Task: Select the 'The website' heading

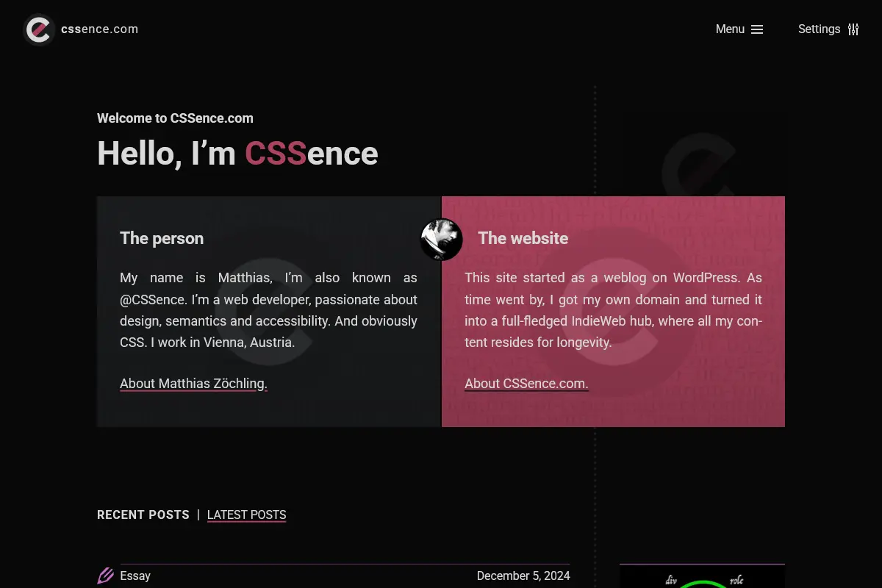Action: click(x=523, y=238)
